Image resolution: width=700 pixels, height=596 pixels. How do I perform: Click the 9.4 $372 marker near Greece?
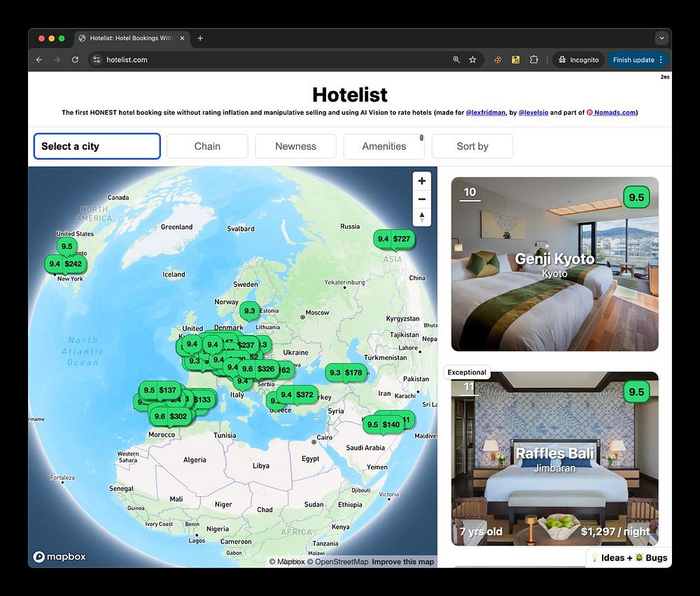pos(297,395)
